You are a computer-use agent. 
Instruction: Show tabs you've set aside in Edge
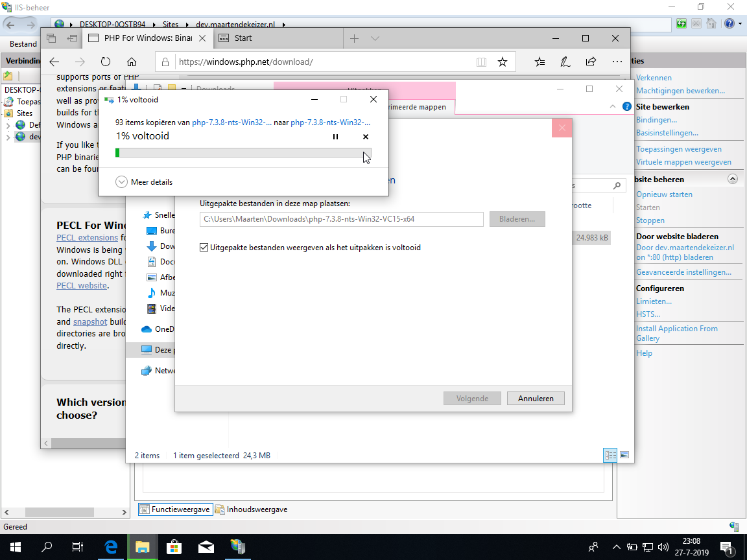coord(51,39)
